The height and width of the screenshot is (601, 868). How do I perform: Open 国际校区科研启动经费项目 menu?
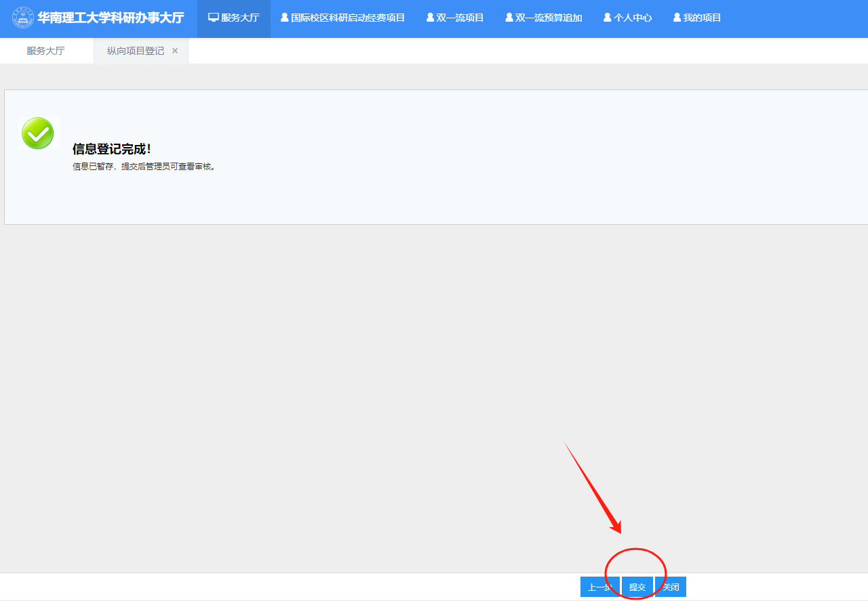click(x=342, y=18)
